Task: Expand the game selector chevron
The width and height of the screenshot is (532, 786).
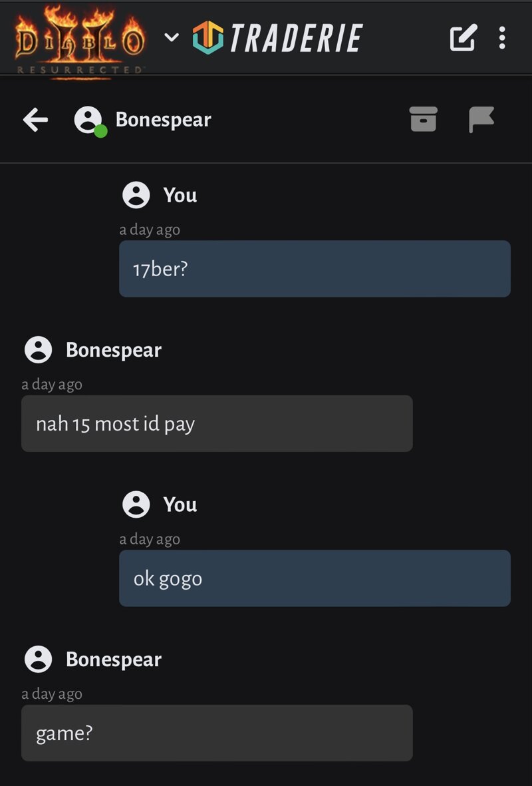Action: click(x=172, y=37)
